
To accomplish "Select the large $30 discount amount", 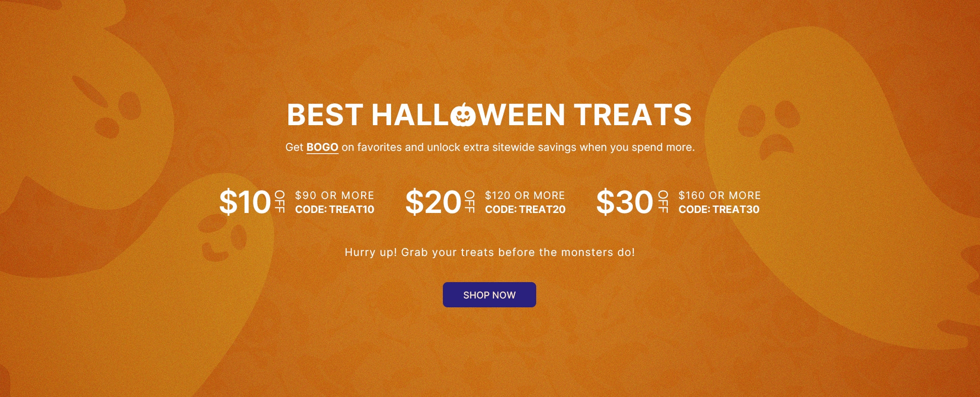I will [624, 202].
